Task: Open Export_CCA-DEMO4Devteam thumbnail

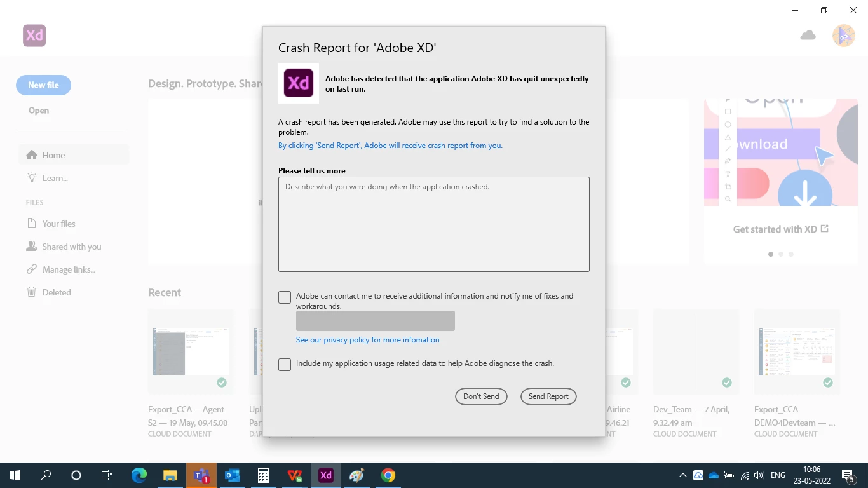Action: pyautogui.click(x=797, y=351)
